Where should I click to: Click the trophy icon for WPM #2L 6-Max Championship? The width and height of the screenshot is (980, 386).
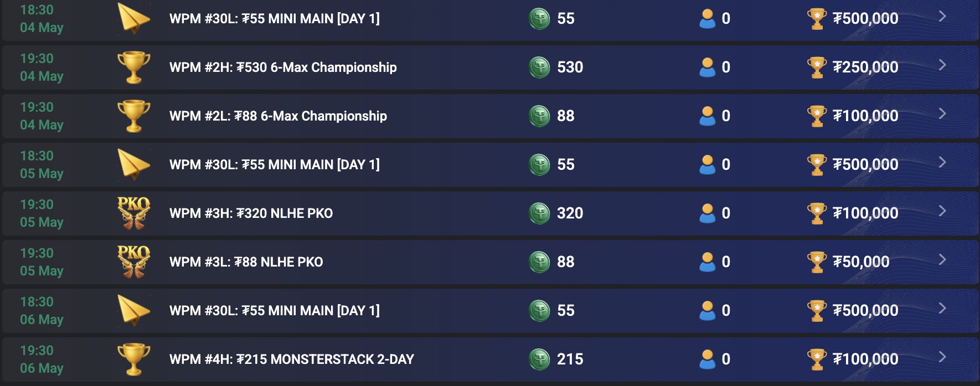click(133, 116)
